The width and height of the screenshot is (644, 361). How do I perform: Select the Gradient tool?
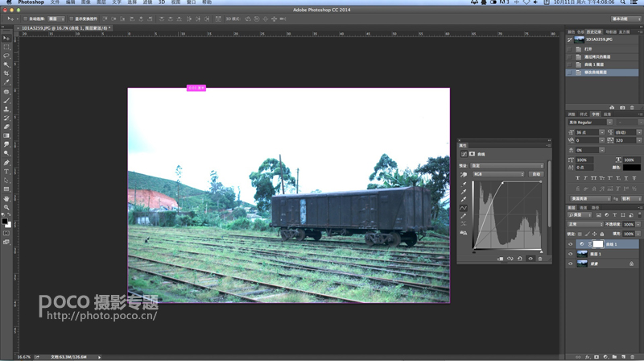click(x=6, y=135)
